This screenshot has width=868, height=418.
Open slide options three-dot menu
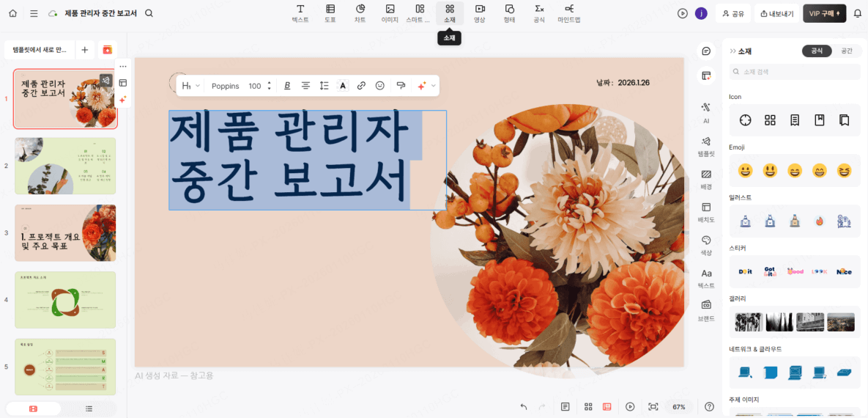(x=123, y=66)
